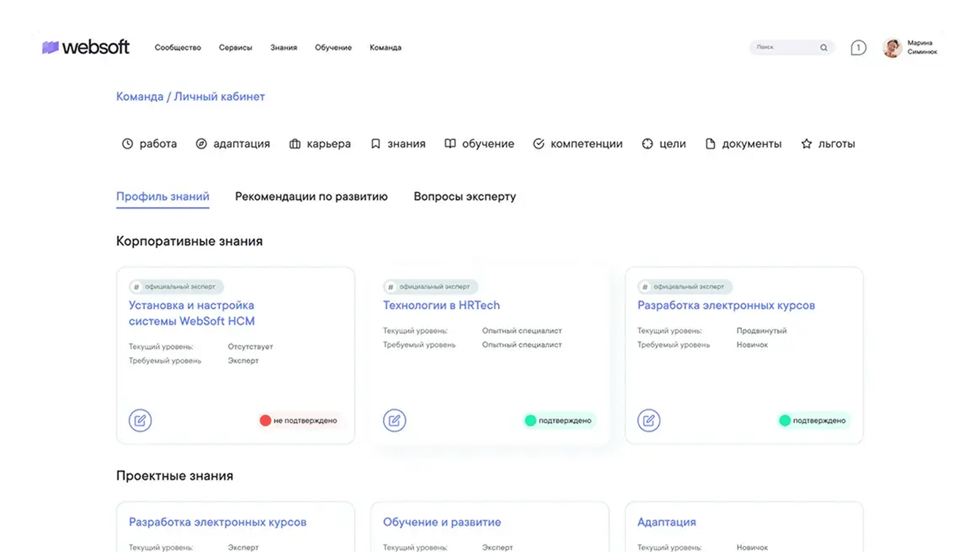Click hashtag icon on WebSoft HCM card

136,287
